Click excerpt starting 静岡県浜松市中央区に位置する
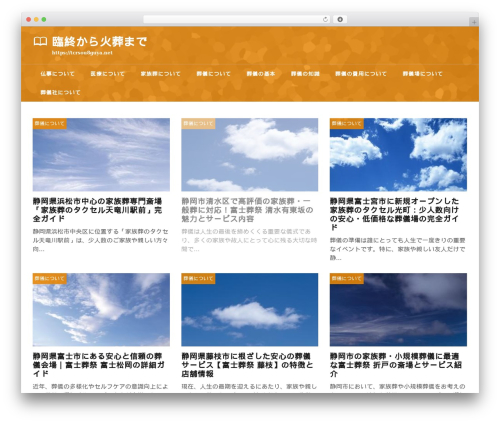This screenshot has height=423, width=500. [x=100, y=240]
